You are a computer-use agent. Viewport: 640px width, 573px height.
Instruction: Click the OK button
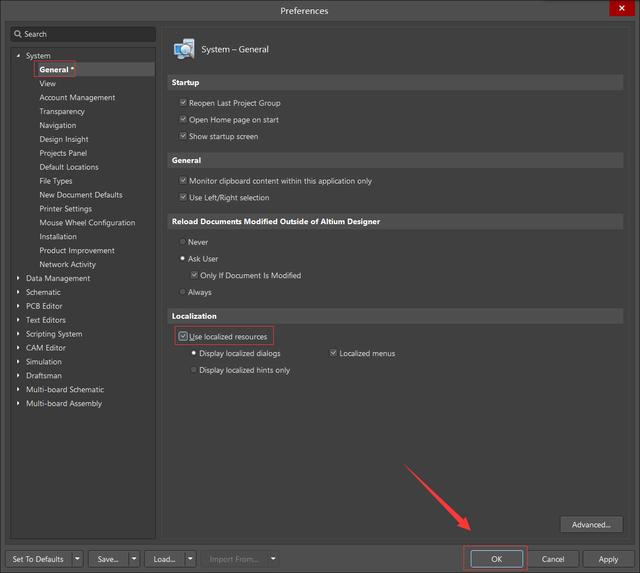pos(496,559)
